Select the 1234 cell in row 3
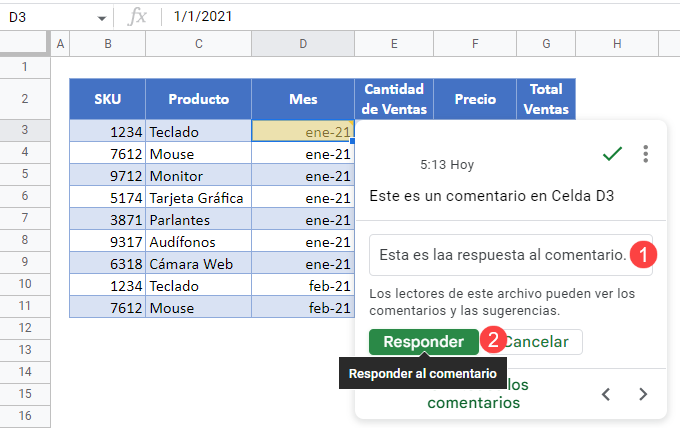Screen dimensions: 680x428 tap(108, 131)
